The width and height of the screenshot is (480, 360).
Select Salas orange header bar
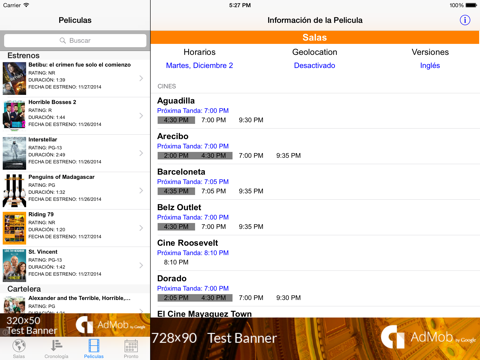[x=315, y=37]
